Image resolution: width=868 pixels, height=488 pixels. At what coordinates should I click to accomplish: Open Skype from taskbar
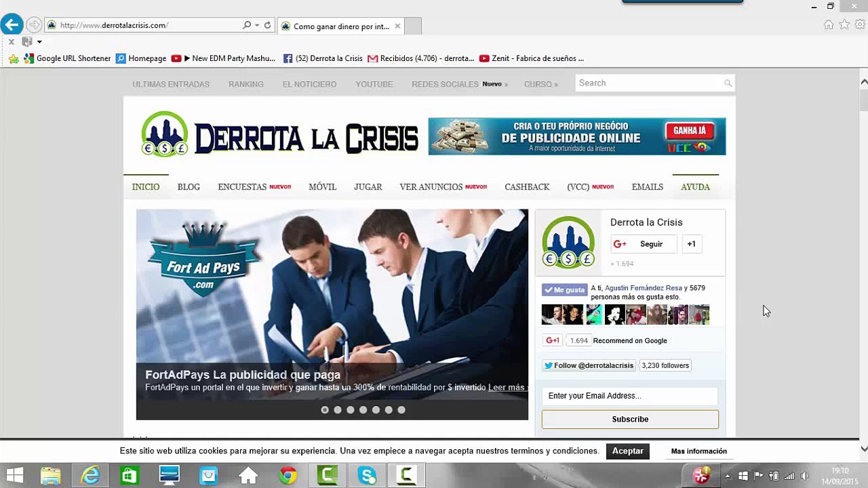(367, 476)
